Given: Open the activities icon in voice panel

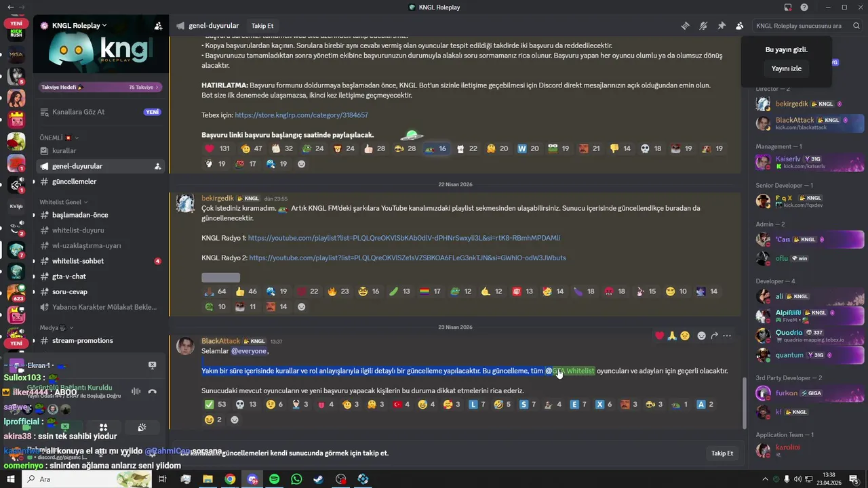Looking at the screenshot, I should point(103,428).
